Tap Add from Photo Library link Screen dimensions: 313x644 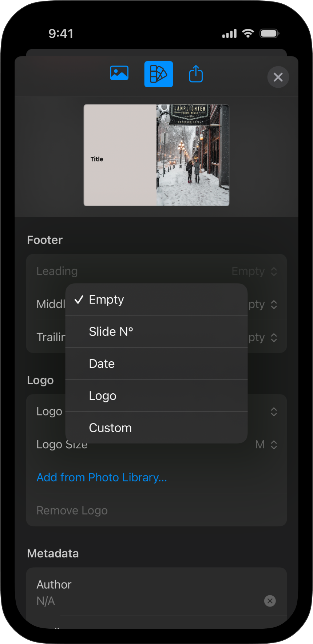coord(102,477)
